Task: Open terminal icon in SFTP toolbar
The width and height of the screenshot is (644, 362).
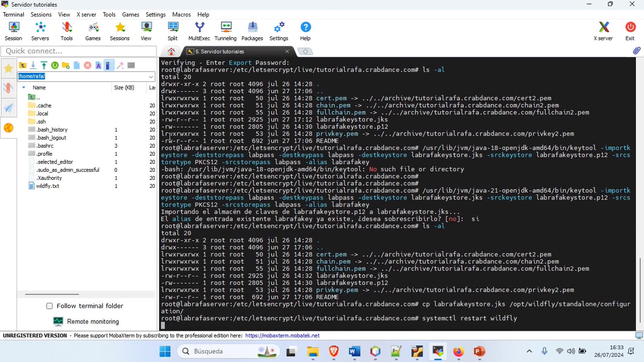Action: (x=131, y=65)
